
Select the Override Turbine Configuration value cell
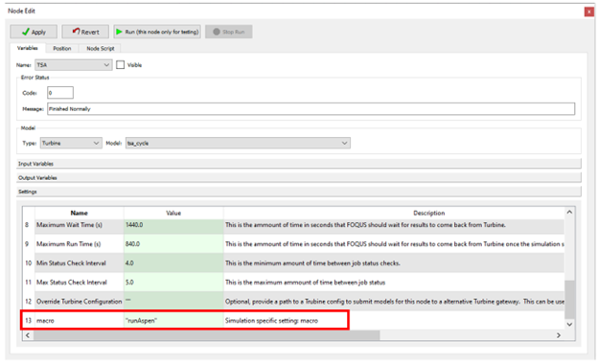pyautogui.click(x=173, y=301)
